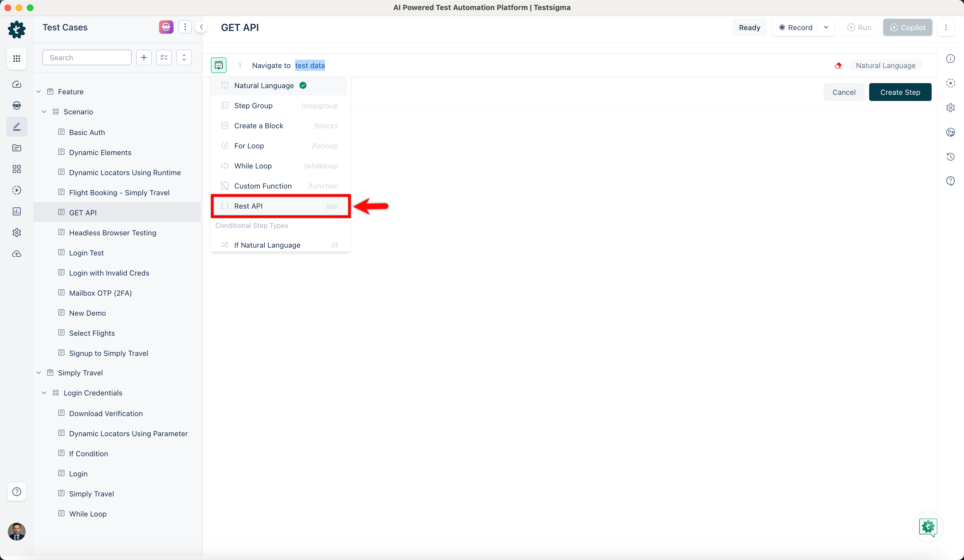Image resolution: width=964 pixels, height=560 pixels.
Task: Open the apps grid icon in sidebar
Action: pyautogui.click(x=16, y=58)
